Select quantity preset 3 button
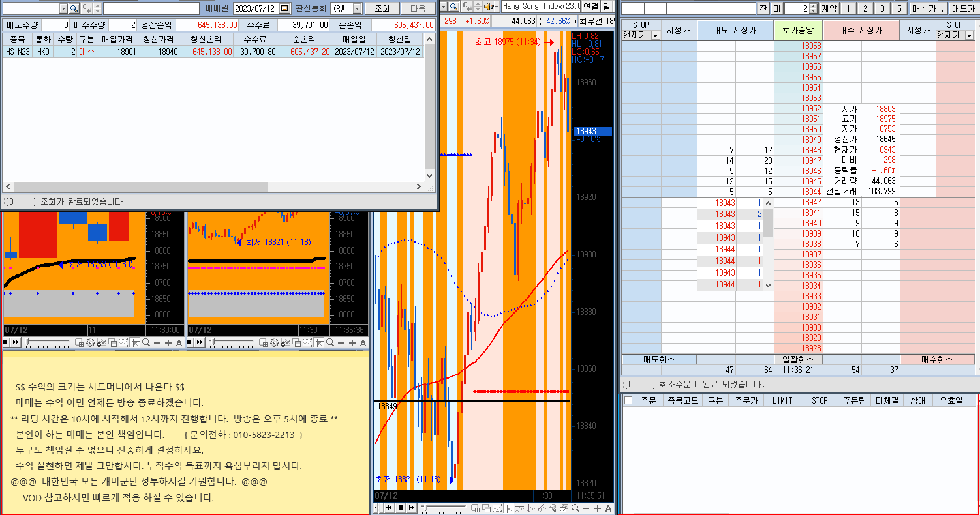 pos(882,8)
